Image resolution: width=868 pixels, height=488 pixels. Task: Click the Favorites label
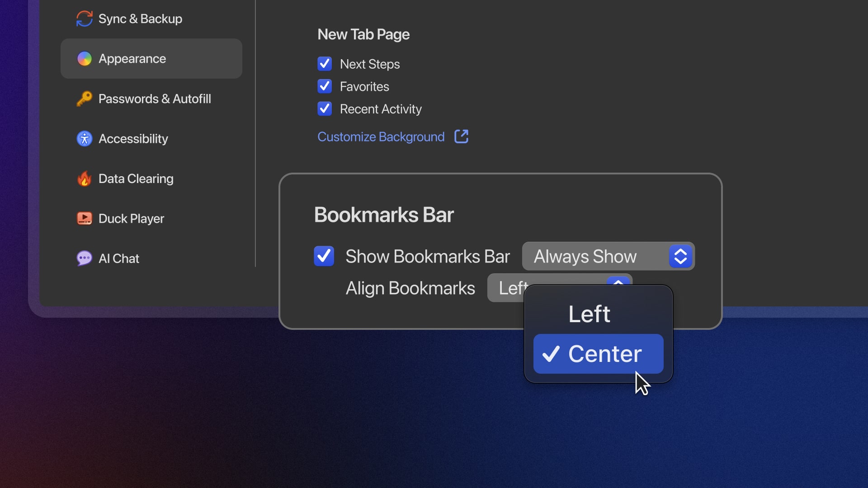pos(364,86)
